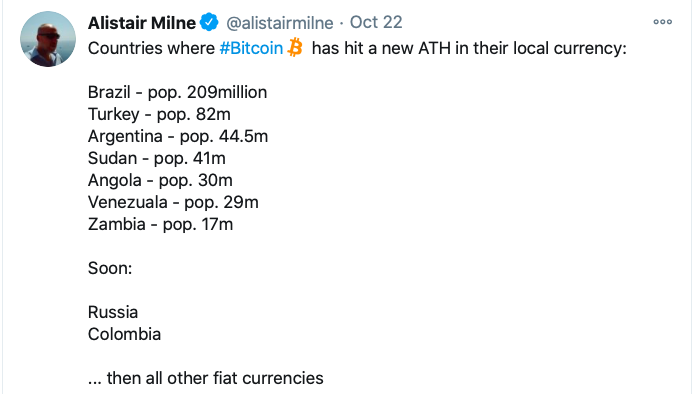The image size is (693, 394).
Task: Click the 'Venezuala - pop. 29m' line
Action: point(173,203)
